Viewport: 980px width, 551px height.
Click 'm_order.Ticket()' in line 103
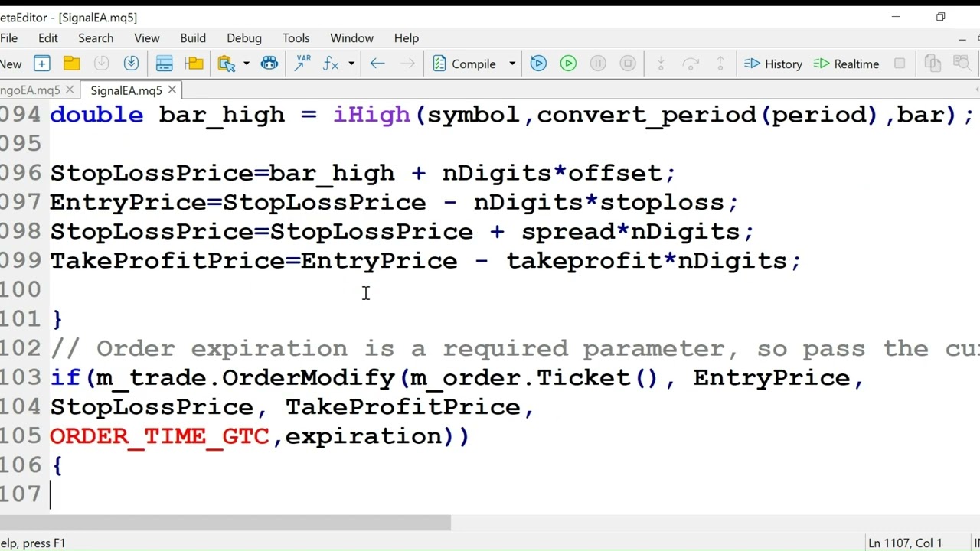pos(534,378)
